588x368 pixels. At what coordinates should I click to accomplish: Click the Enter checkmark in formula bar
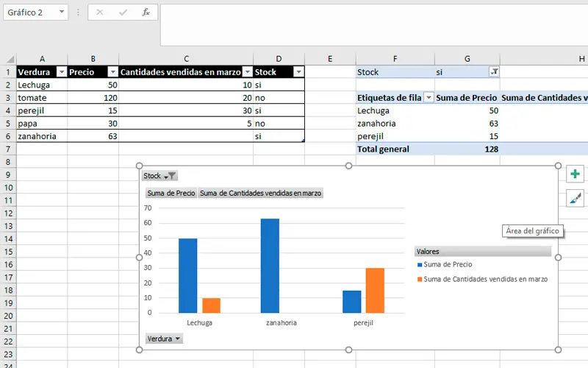tap(123, 13)
